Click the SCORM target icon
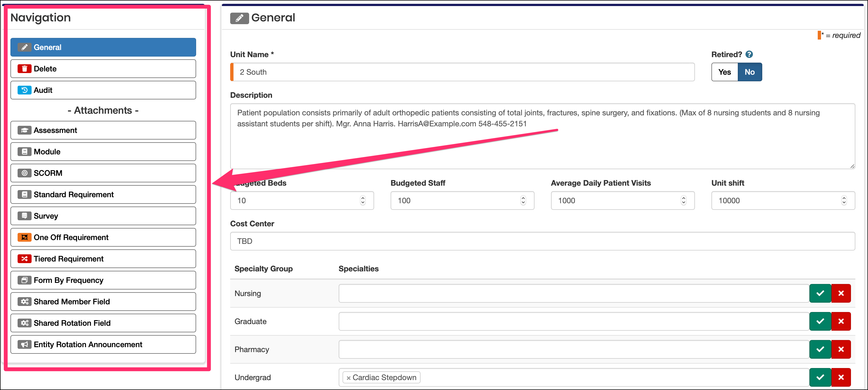 [x=24, y=173]
